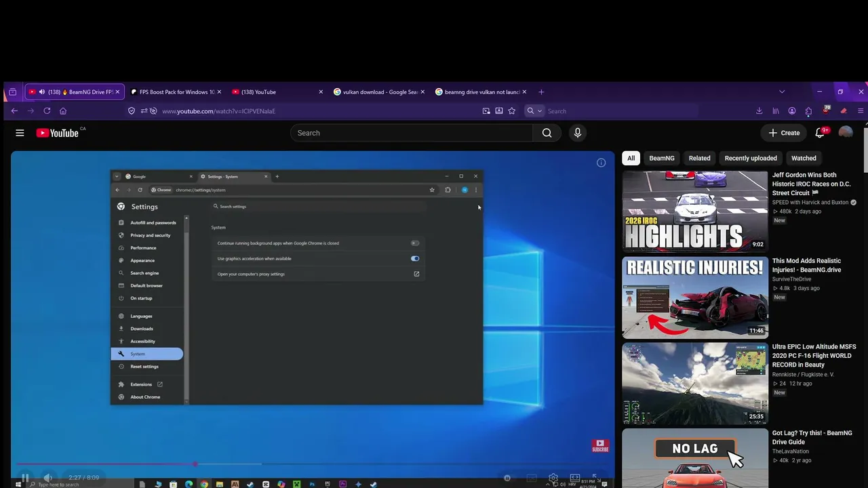Switch the player to theater mode

575,478
